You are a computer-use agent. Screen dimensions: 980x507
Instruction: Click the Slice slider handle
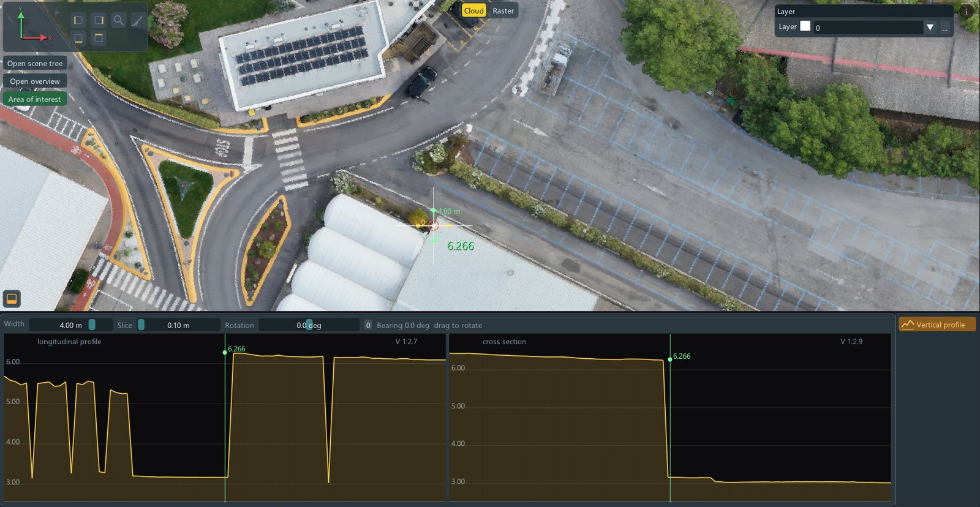(x=141, y=325)
